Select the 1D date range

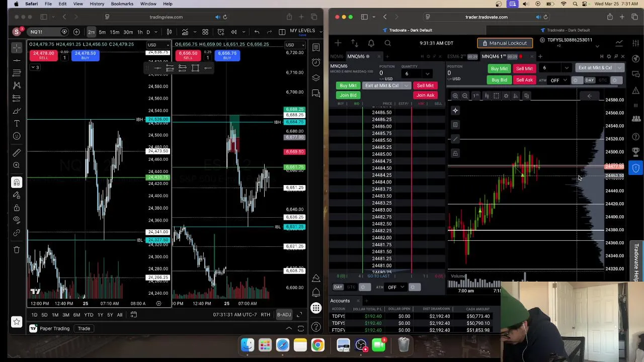pos(34,315)
